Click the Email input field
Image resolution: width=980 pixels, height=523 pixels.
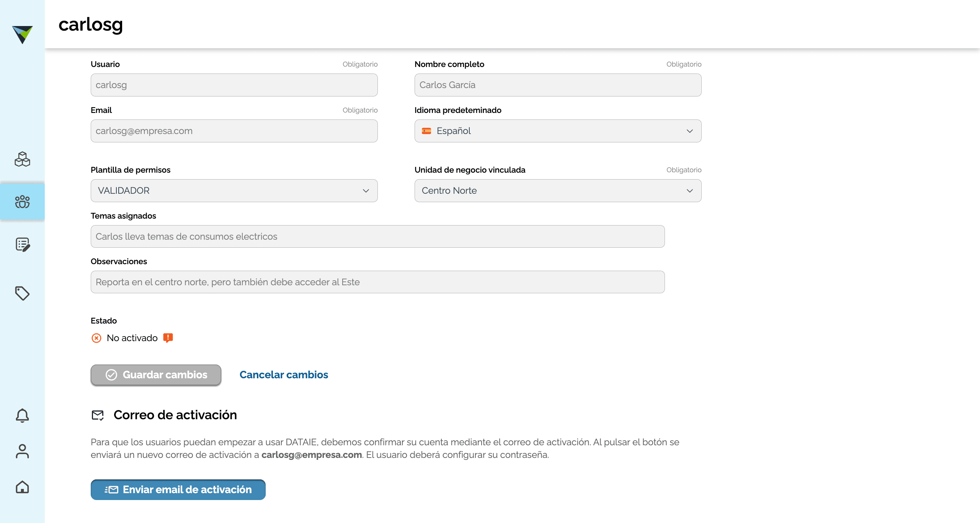pyautogui.click(x=234, y=131)
